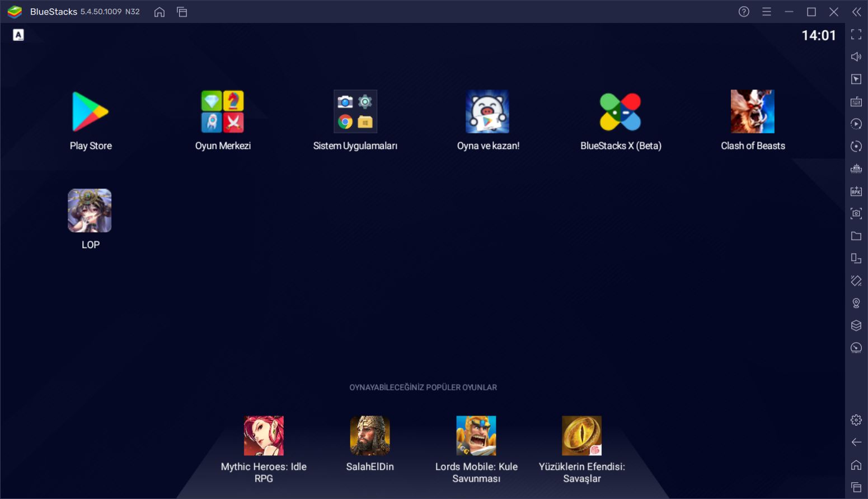Screen dimensions: 868x499
Task: Launch Oyna ve kazan! app
Action: pyautogui.click(x=487, y=111)
